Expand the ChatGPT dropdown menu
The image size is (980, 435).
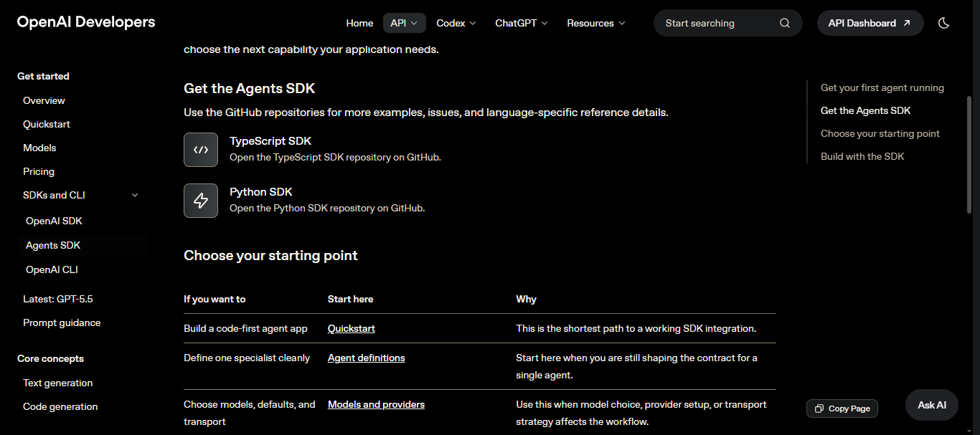point(522,23)
